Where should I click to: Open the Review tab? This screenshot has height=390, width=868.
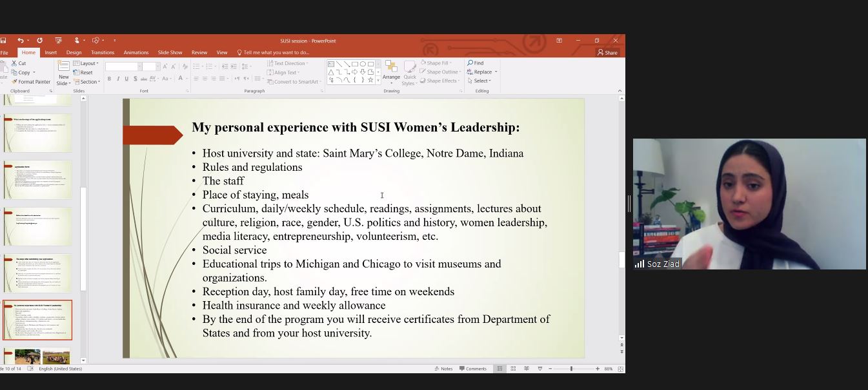(x=199, y=52)
